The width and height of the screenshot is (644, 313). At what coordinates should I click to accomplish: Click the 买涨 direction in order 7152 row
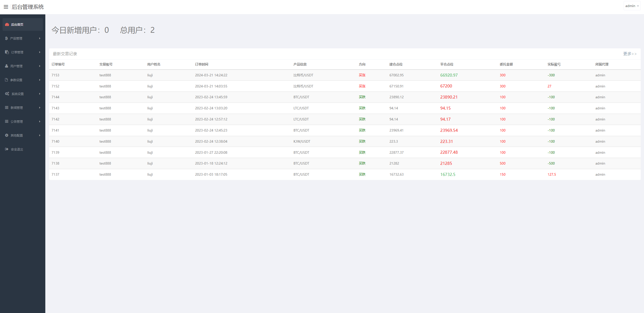click(x=362, y=86)
